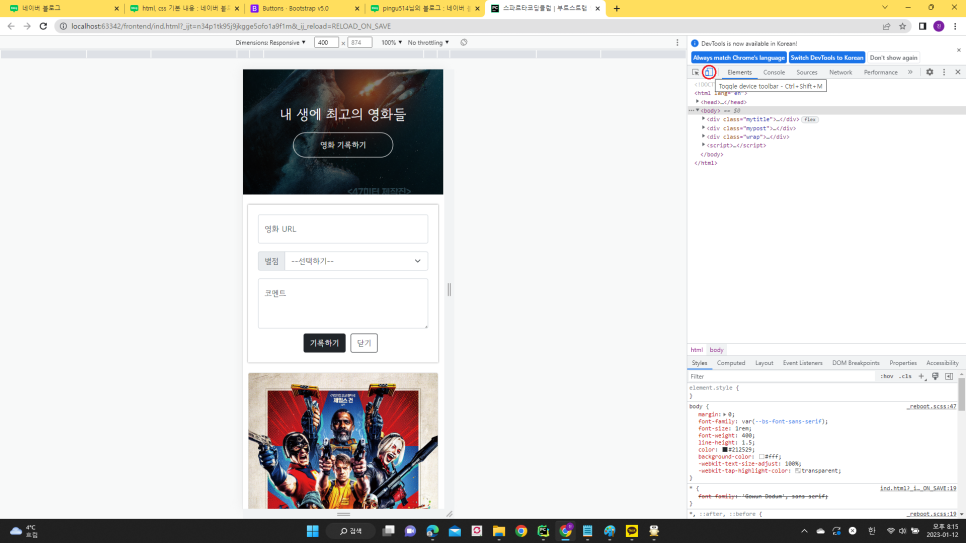Click the 영화 기록하기 button

(x=343, y=145)
